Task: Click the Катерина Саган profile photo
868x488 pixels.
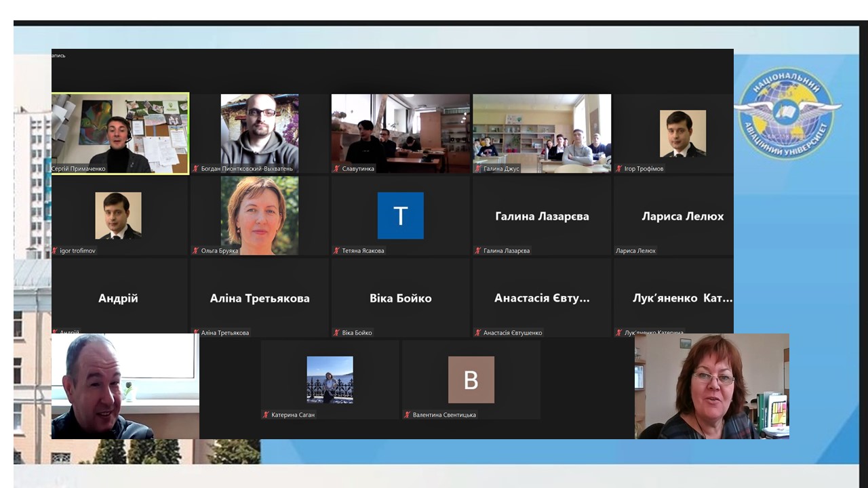Action: [x=330, y=380]
